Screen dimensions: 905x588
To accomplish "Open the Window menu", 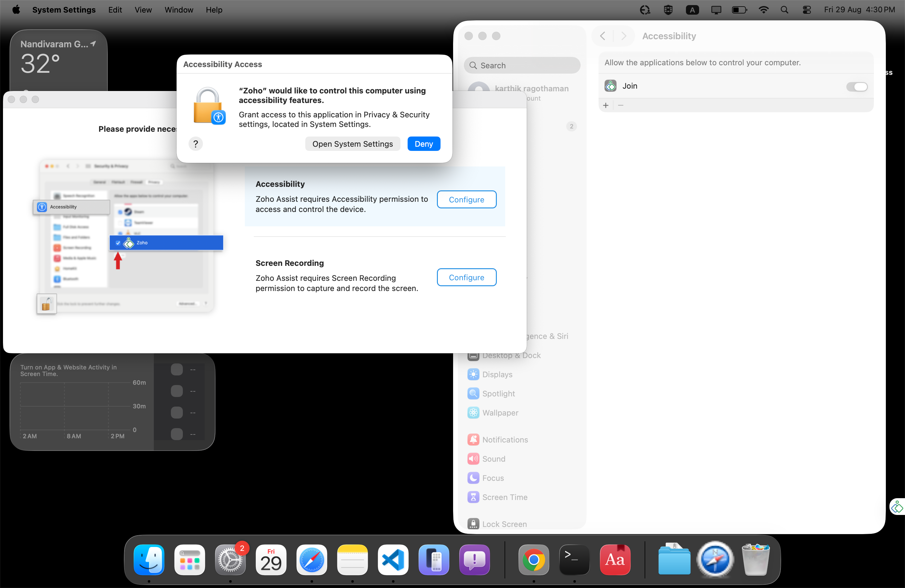I will (x=179, y=10).
